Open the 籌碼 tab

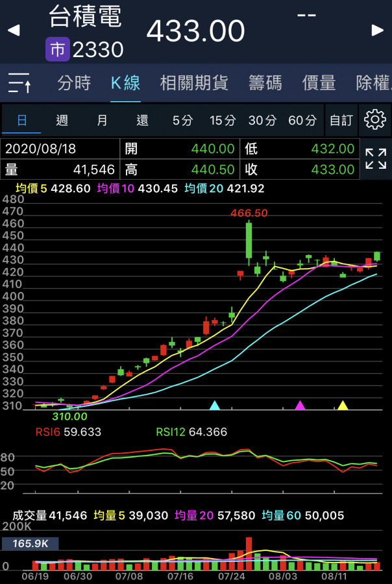(x=265, y=83)
